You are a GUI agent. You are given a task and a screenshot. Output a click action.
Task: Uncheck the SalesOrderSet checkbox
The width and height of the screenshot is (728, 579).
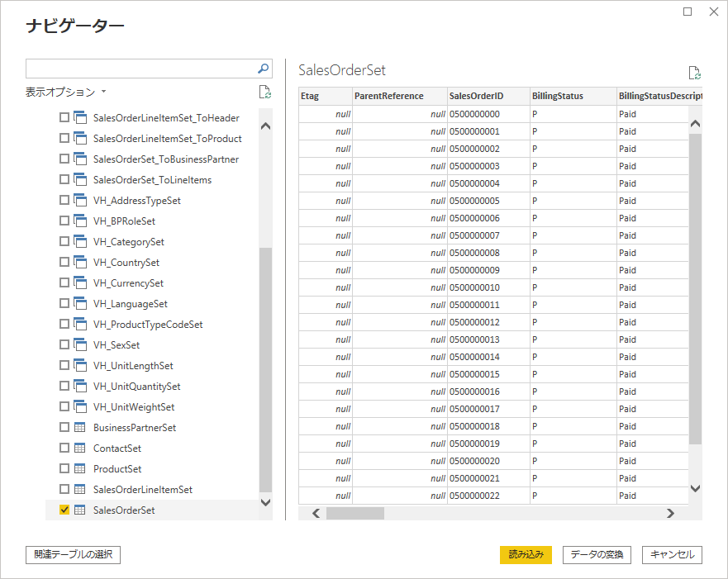click(64, 510)
